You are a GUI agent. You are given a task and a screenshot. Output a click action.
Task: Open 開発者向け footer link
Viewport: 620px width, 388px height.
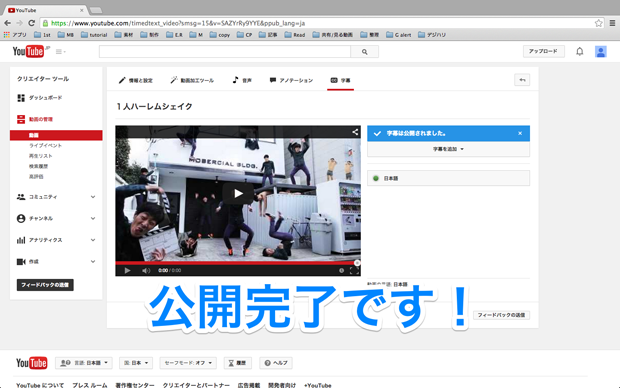pos(282,385)
